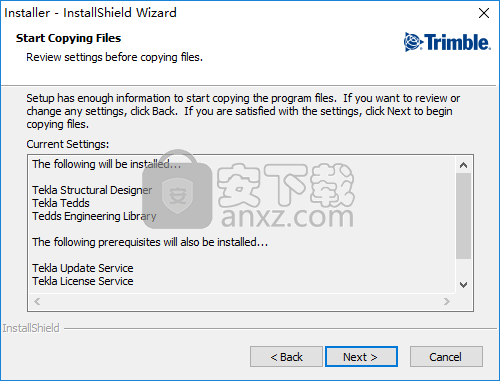Click the InstallShield label at the bottom
The image size is (500, 381).
31,328
